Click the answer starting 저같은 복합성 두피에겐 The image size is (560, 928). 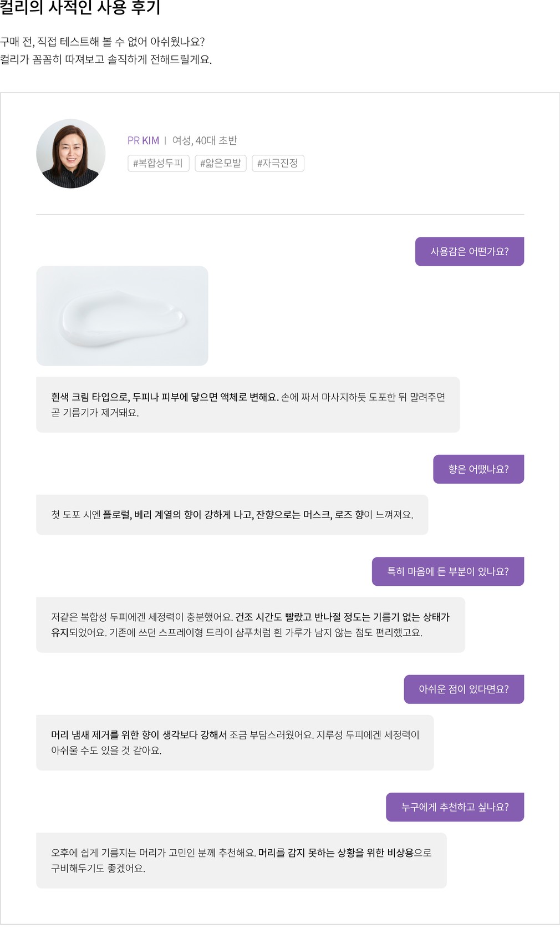pos(250,625)
